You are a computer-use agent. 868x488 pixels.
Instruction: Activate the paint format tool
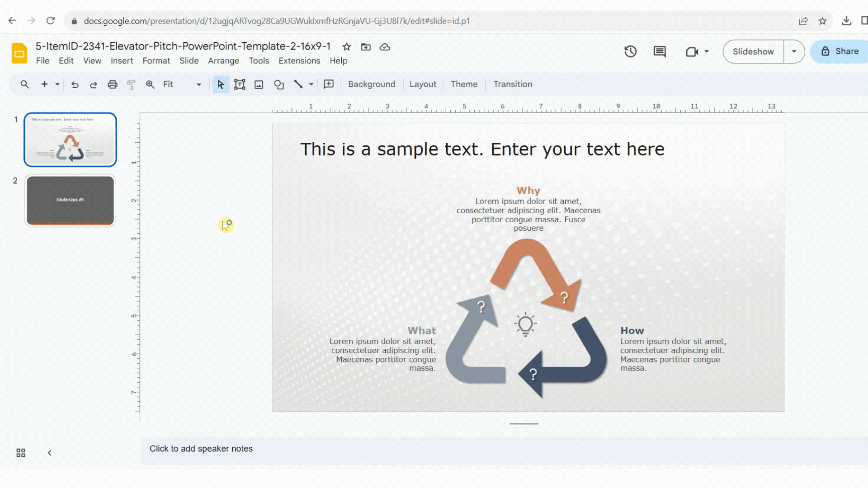click(131, 84)
